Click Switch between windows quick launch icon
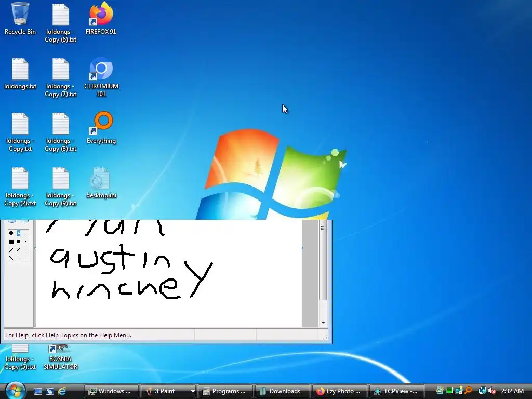The image size is (532, 399). 50,391
